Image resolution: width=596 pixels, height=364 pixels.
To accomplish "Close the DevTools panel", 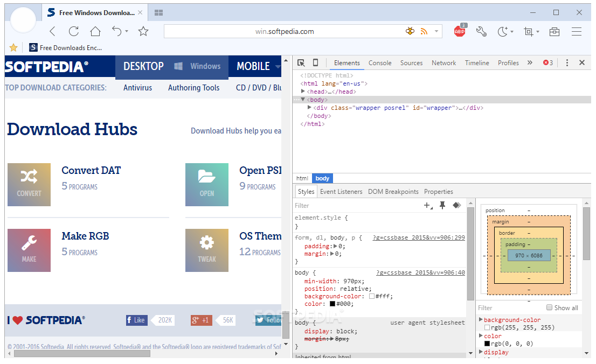I will [582, 62].
